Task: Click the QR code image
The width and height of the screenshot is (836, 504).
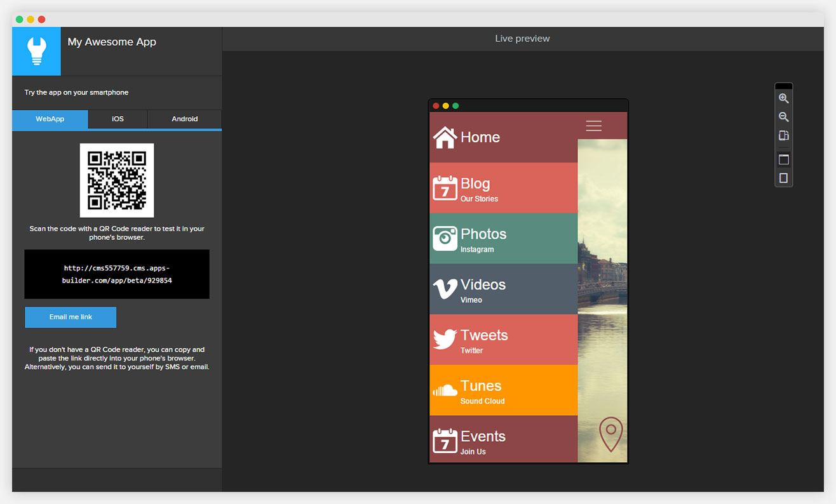Action: coord(117,180)
